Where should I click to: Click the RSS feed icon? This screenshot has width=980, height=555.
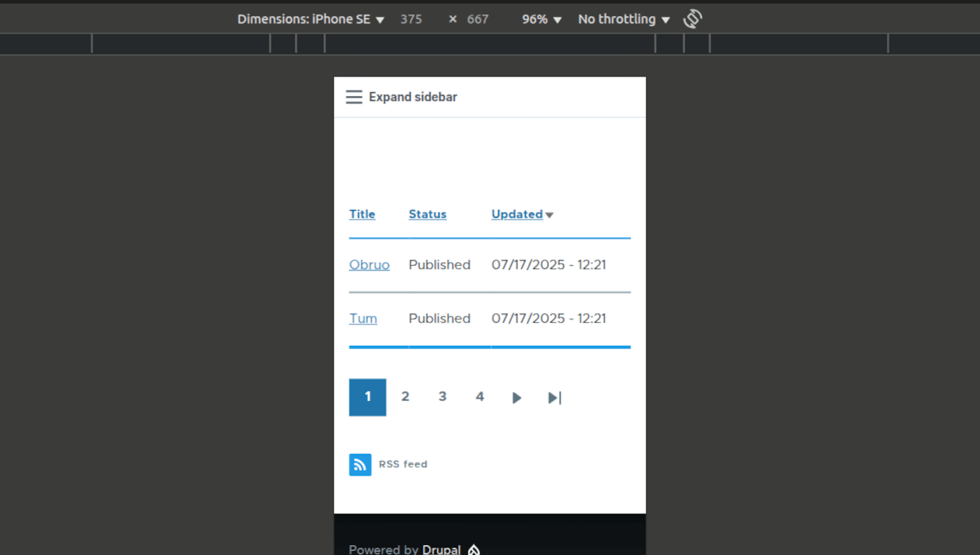(x=360, y=464)
